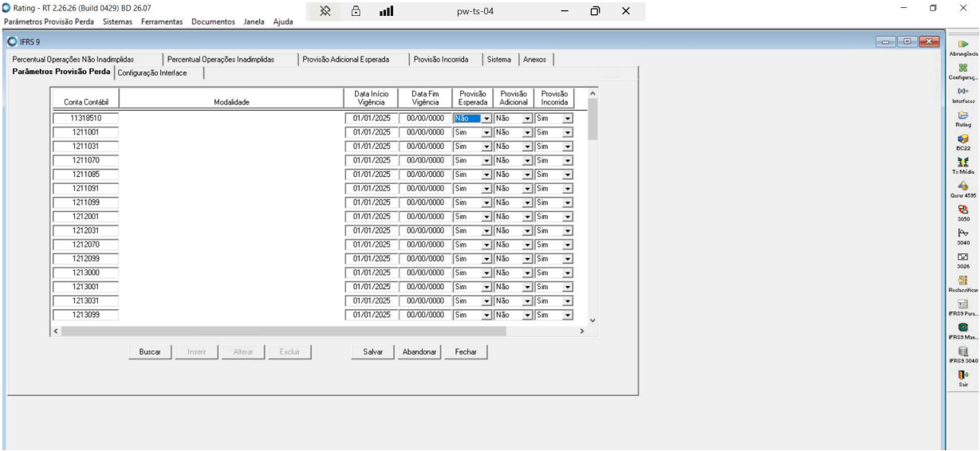Screen dimensions: 980x451
Task: Open Provisão Incorrida dropdown for account 1213099
Action: pos(568,315)
